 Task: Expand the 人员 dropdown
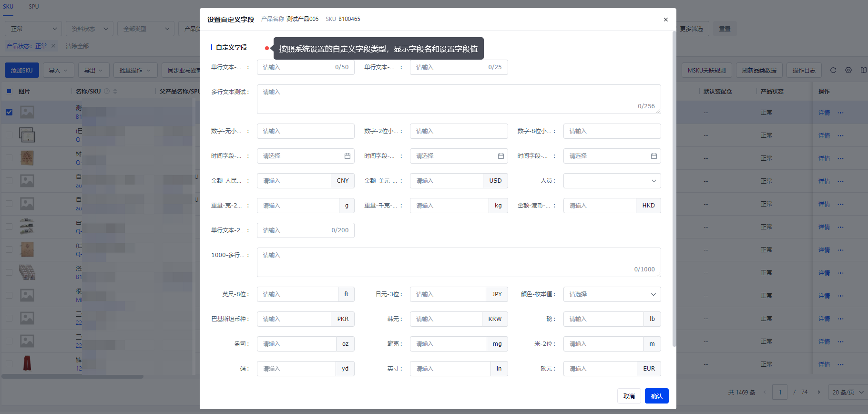pyautogui.click(x=612, y=181)
